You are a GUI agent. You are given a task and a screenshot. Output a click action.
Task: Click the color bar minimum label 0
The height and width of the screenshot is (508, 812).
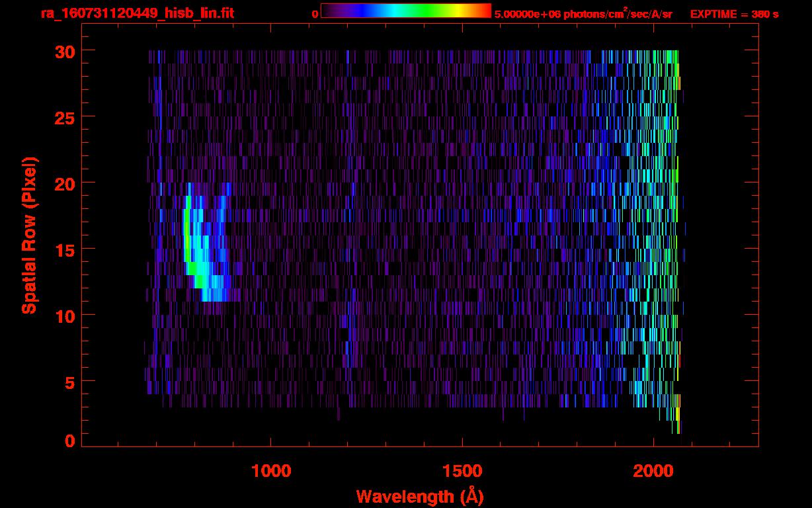pyautogui.click(x=315, y=14)
